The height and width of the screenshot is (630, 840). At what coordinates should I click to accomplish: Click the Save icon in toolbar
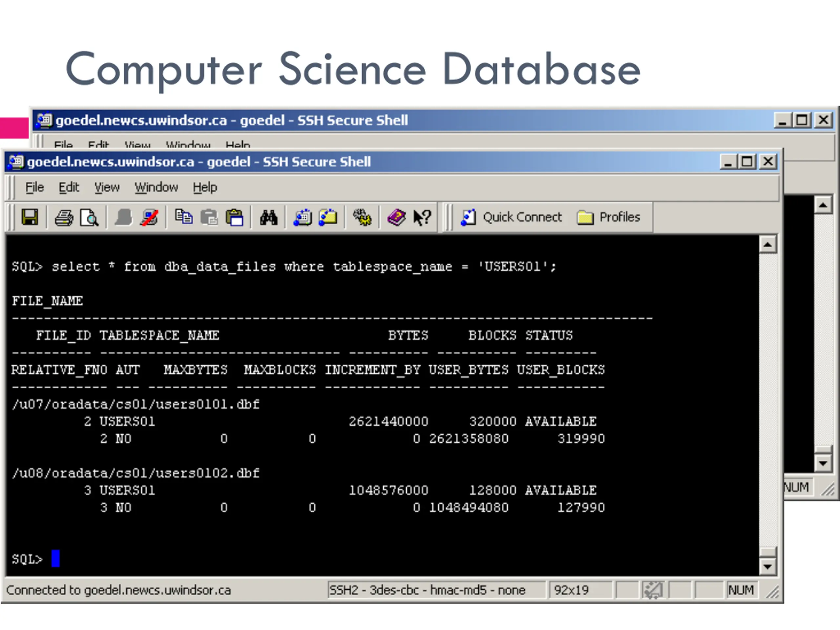tap(30, 218)
